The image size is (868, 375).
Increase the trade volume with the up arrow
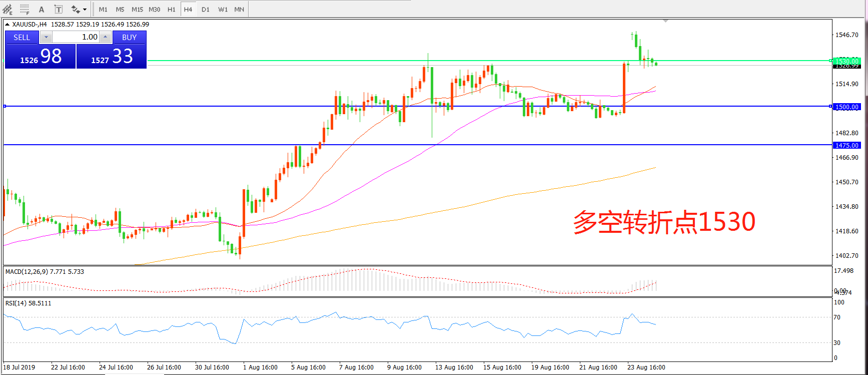point(105,37)
